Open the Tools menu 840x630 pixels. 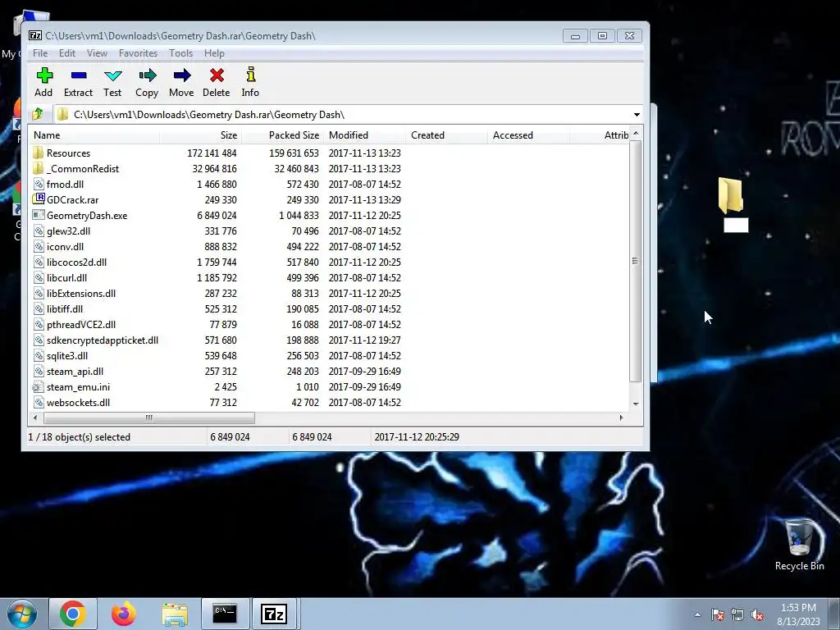[181, 53]
